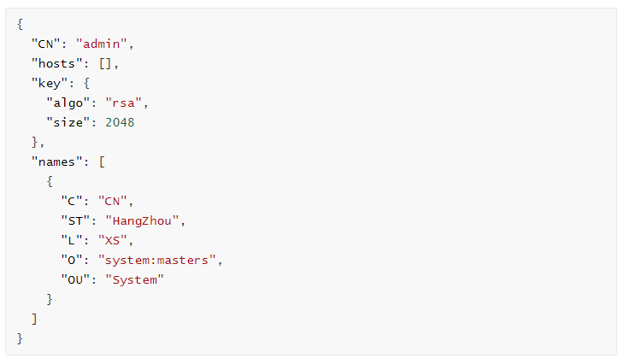Click the opening bracket after names

(102, 162)
